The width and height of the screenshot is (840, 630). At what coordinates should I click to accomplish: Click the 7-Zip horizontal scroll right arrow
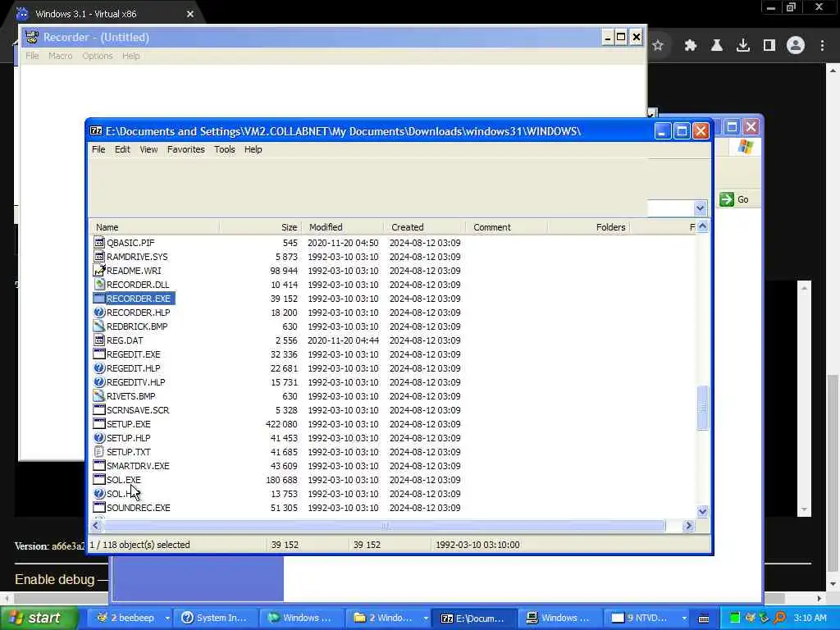click(x=688, y=526)
